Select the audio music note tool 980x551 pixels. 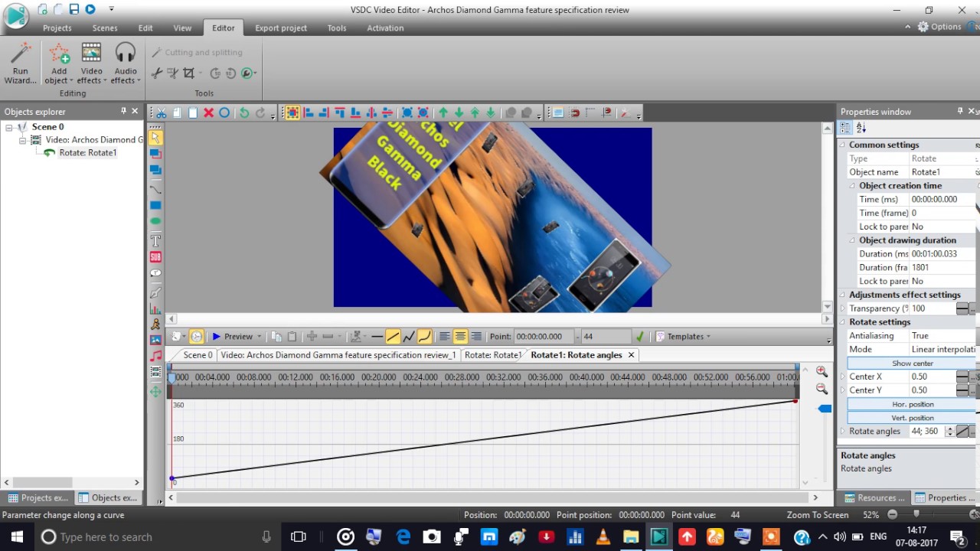tap(155, 356)
